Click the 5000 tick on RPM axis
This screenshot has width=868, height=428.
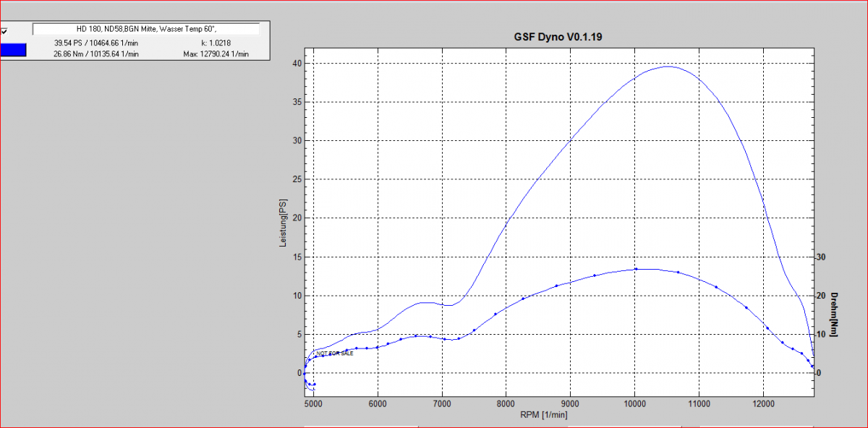point(313,403)
